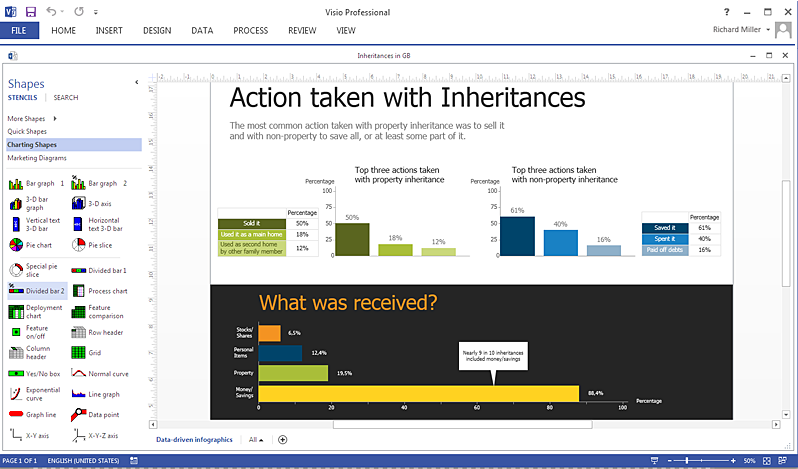This screenshot has height=469, width=798.
Task: Select the Yes/No box shape
Action: click(x=35, y=373)
